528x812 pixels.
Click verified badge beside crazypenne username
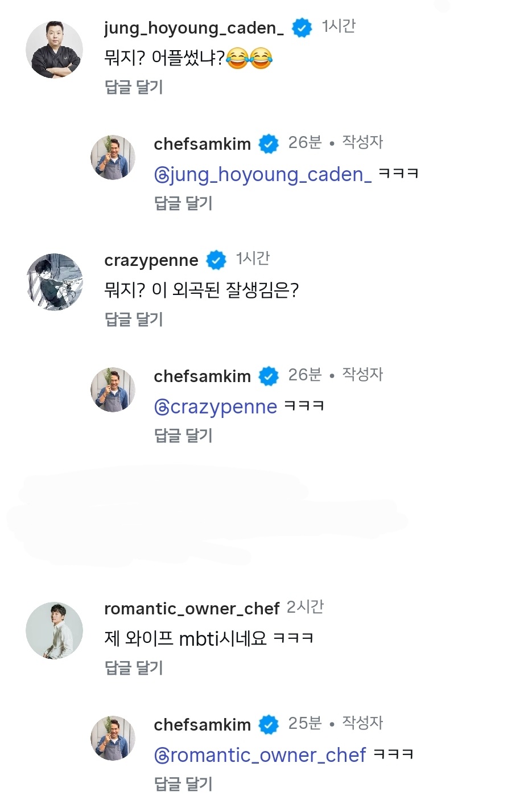(x=216, y=260)
